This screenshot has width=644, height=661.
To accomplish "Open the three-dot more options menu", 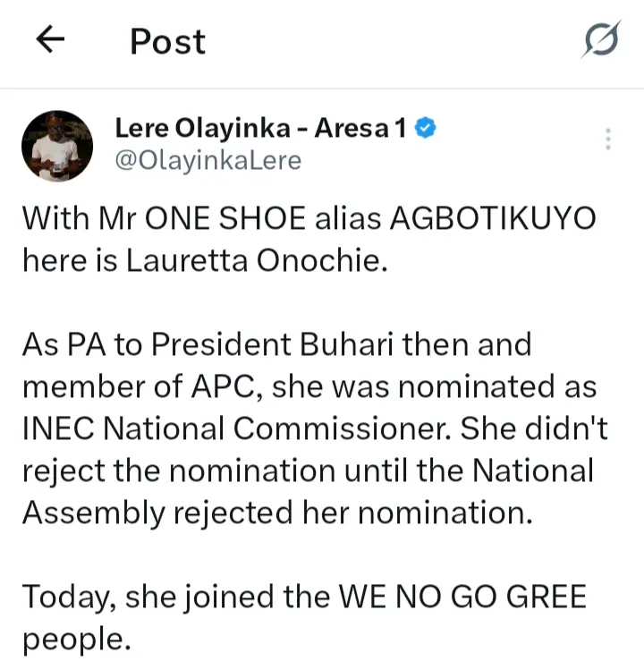I will [x=608, y=140].
